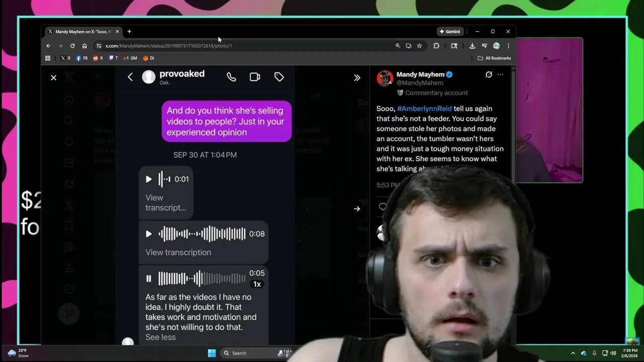Open the Chrome downloads icon
Image resolution: width=644 pixels, height=362 pixels.
(472, 46)
